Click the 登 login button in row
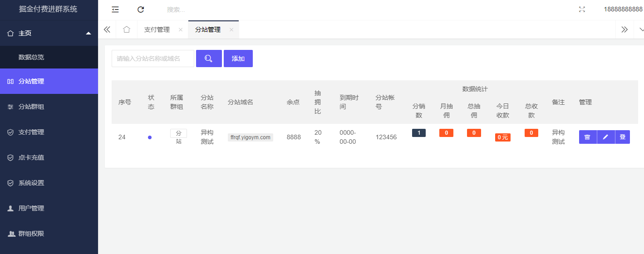Viewport: 644px width, 254px height. (623, 137)
